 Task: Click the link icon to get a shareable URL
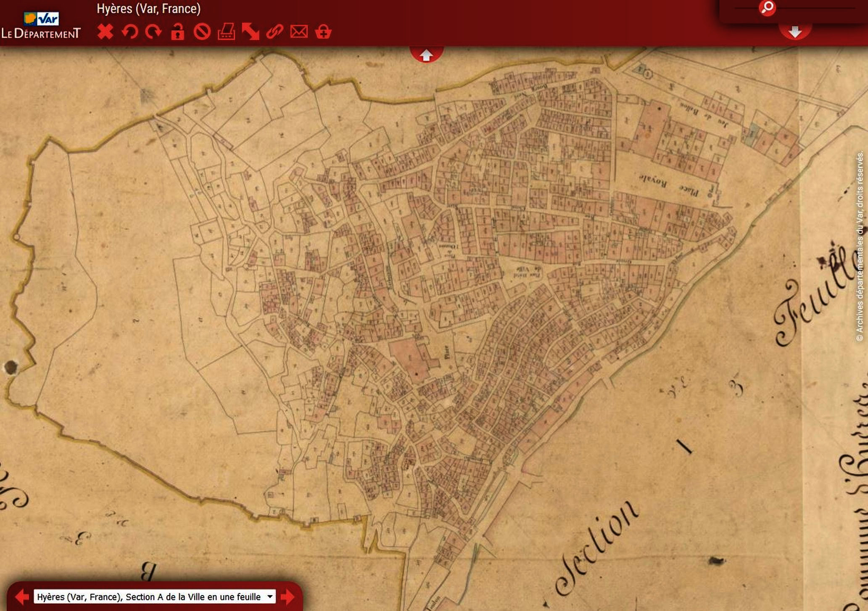274,32
